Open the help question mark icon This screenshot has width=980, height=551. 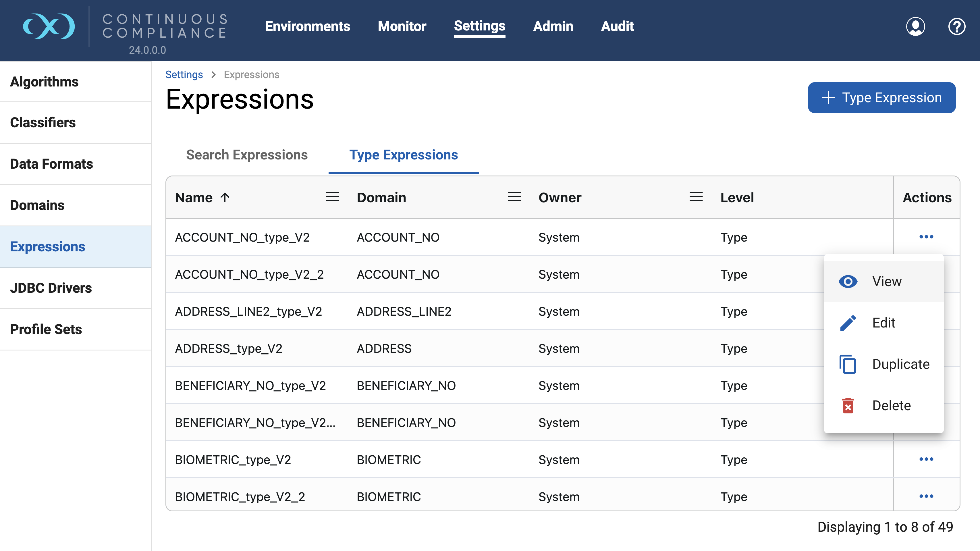956,27
